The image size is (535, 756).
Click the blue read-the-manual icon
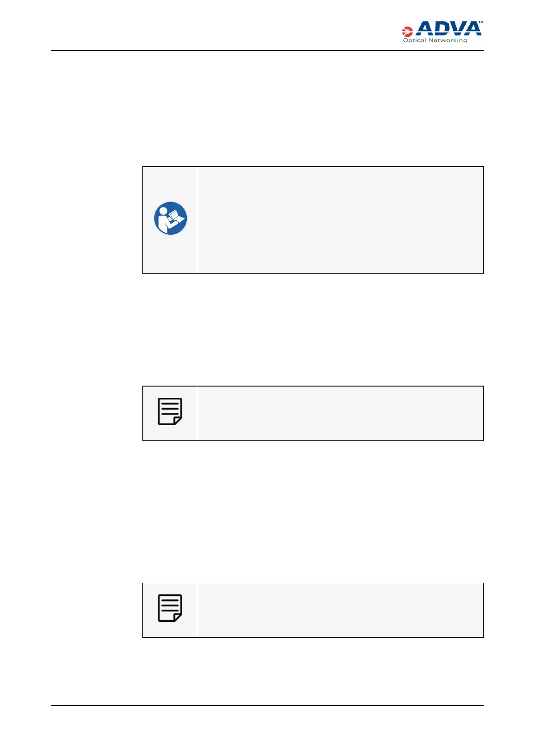pos(170,218)
